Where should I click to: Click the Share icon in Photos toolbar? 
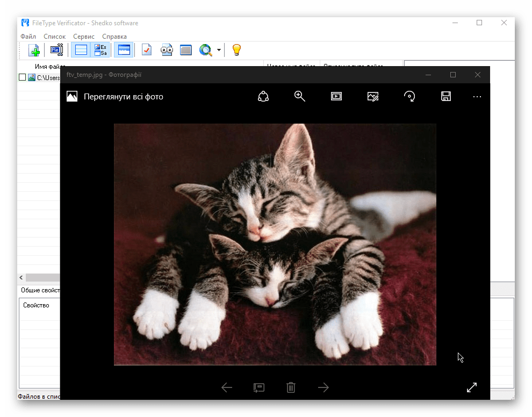[x=263, y=96]
